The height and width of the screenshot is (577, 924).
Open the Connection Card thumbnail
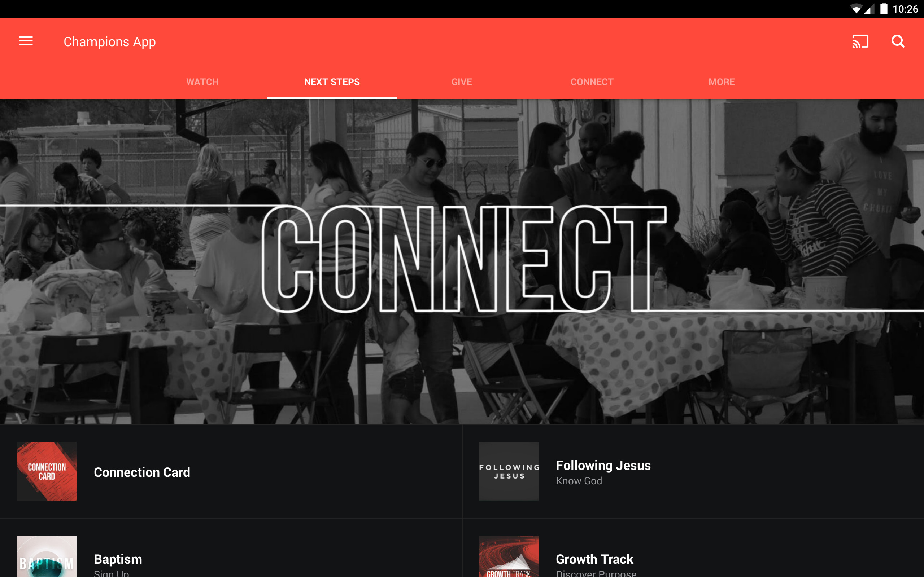click(x=47, y=472)
